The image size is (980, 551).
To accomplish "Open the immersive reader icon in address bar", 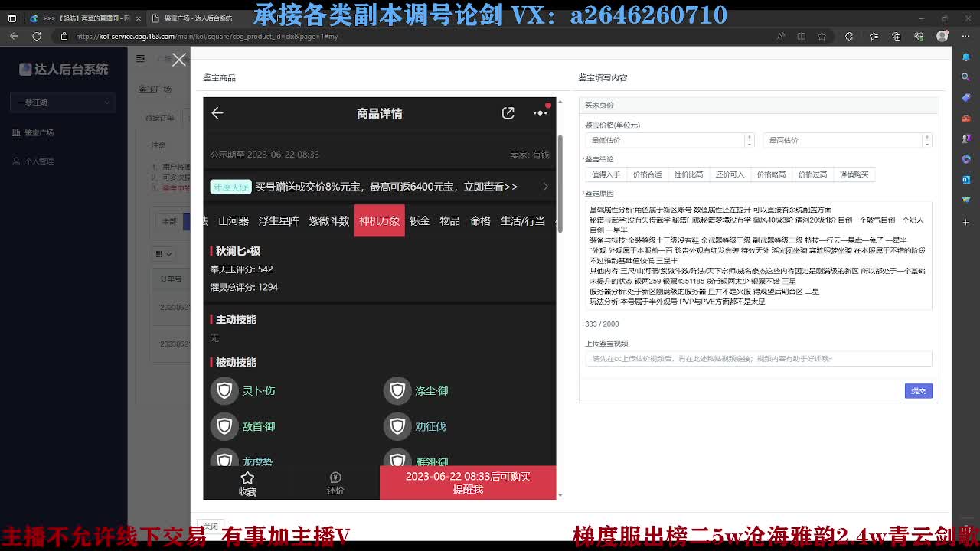I will (802, 36).
